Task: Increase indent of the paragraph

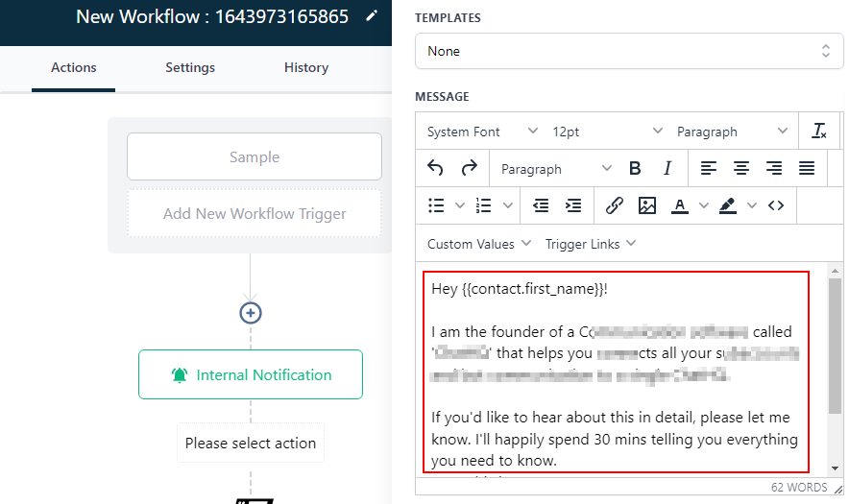Action: tap(573, 204)
